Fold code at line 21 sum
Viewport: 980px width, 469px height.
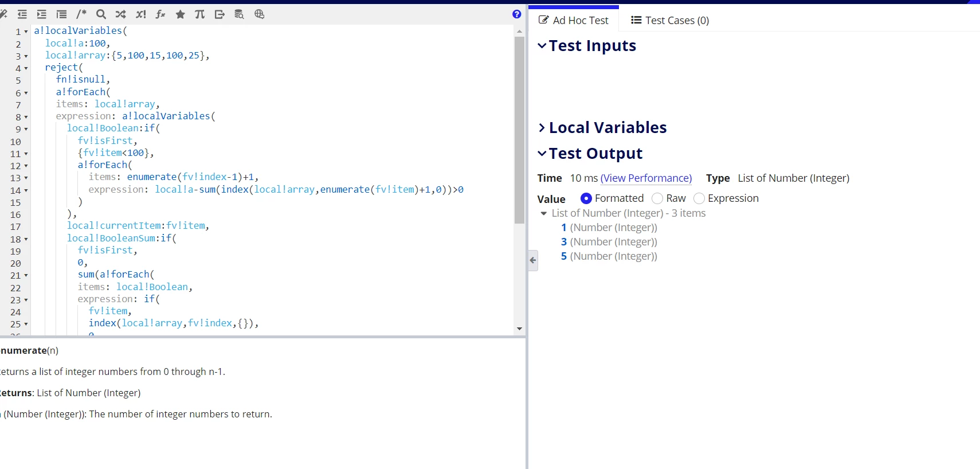tap(26, 276)
